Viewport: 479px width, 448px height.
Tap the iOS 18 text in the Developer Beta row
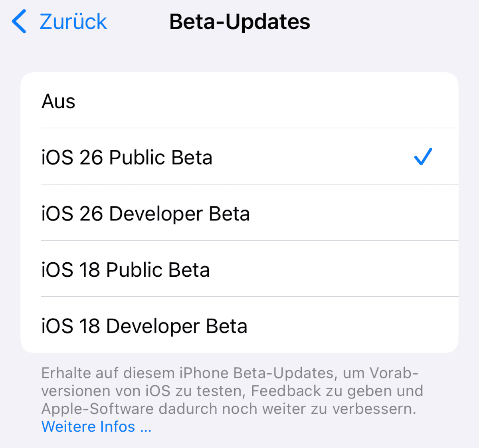[71, 326]
